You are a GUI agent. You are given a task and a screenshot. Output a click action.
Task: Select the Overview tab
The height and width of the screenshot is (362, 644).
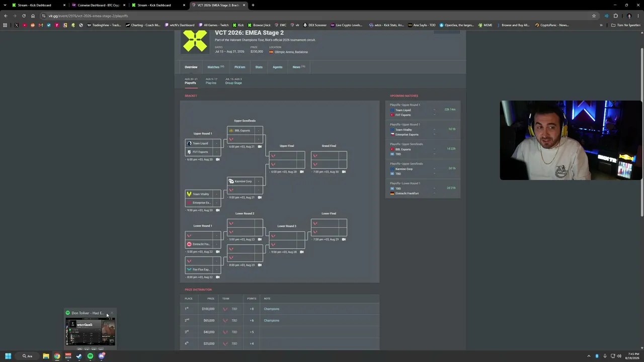point(191,67)
